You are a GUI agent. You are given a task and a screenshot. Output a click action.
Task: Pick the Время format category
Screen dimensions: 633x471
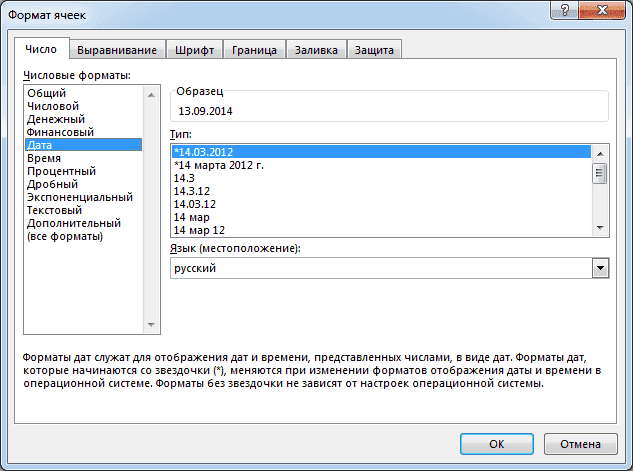tap(46, 158)
